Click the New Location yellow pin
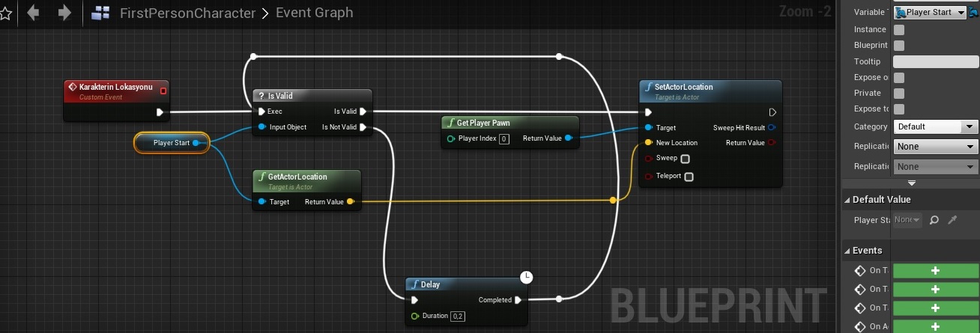Viewport: 980px width, 333px height. click(649, 142)
